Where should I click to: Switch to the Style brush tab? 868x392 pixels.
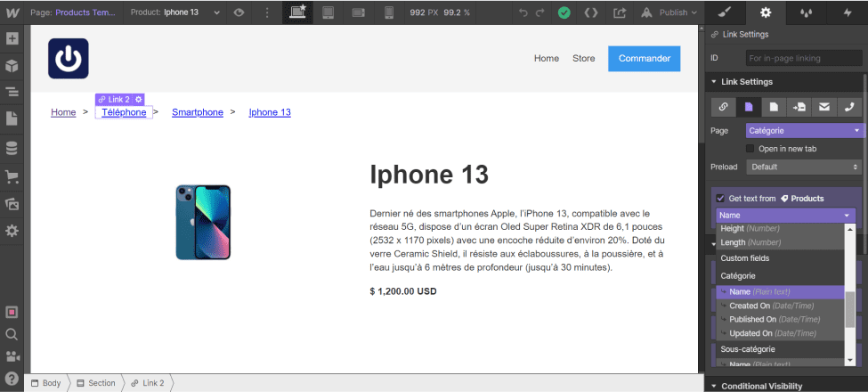coord(726,12)
